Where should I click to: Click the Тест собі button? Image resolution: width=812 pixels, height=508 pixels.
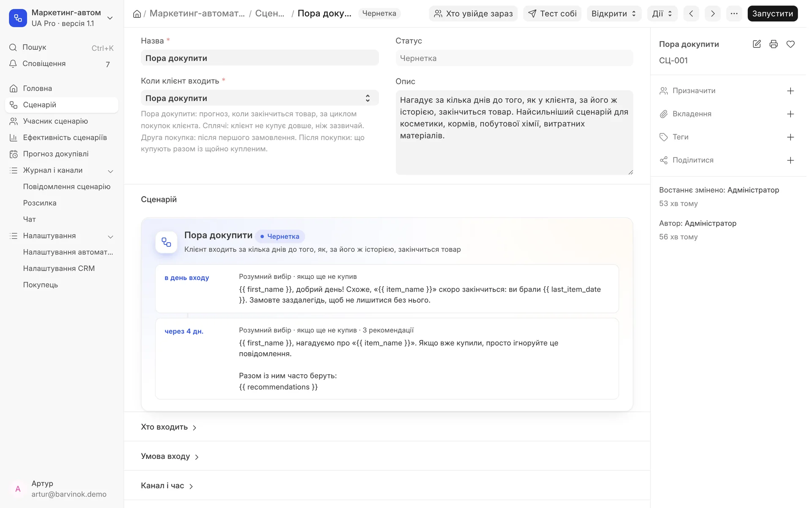(x=552, y=14)
